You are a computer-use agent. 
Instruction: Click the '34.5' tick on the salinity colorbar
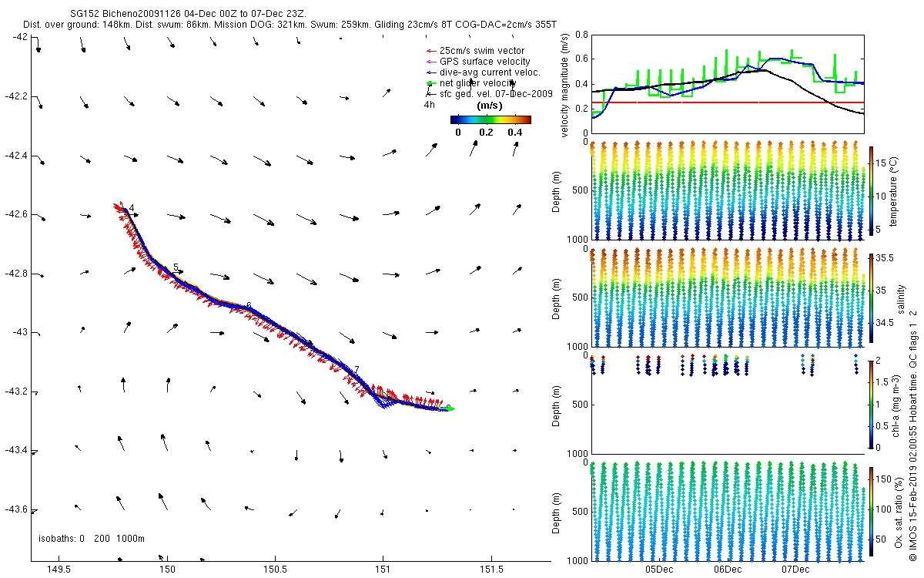point(885,322)
